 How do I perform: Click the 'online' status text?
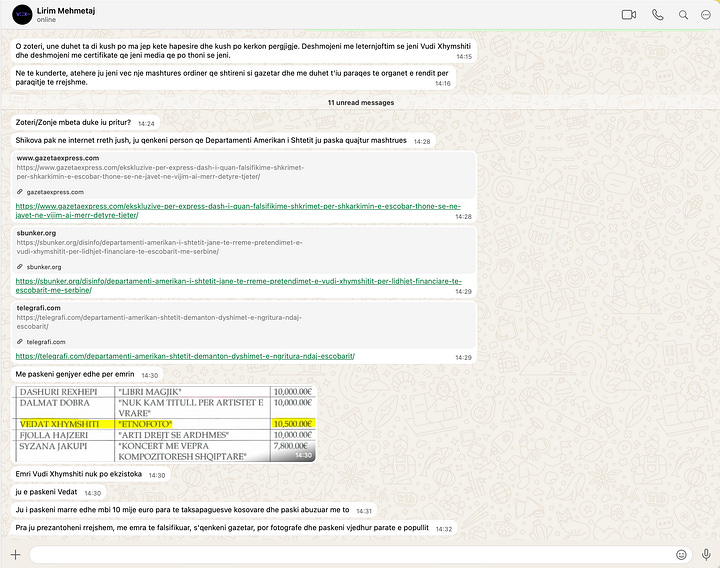pyautogui.click(x=46, y=20)
